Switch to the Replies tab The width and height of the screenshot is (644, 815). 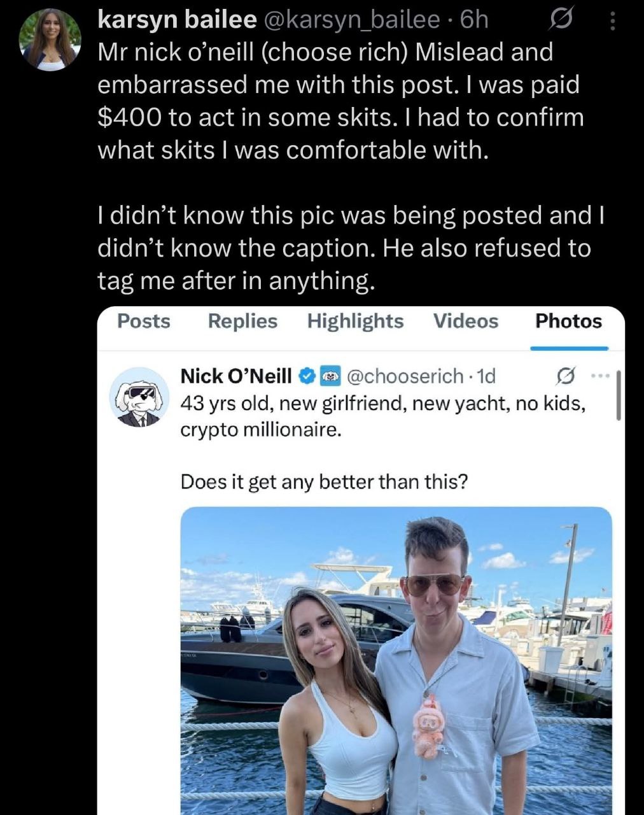tap(242, 322)
